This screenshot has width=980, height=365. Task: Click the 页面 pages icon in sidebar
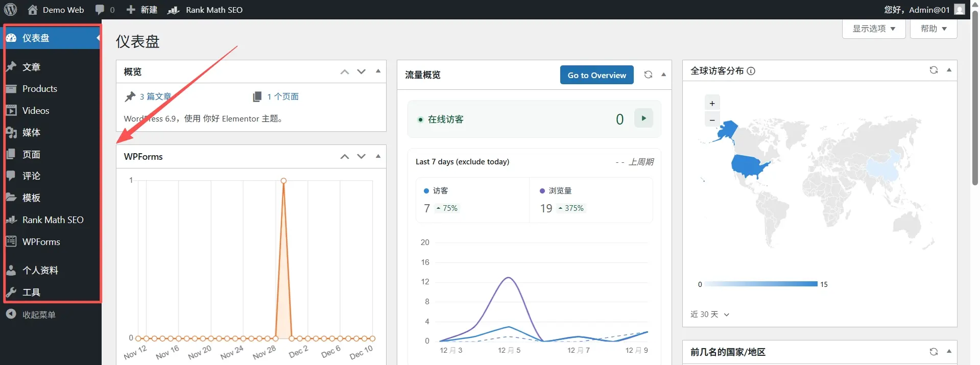11,154
